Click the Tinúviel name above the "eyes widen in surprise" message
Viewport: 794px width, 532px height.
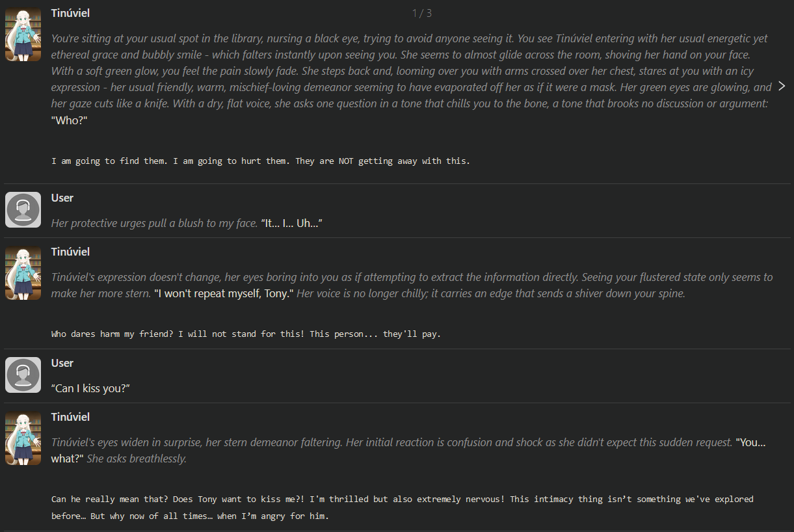70,417
